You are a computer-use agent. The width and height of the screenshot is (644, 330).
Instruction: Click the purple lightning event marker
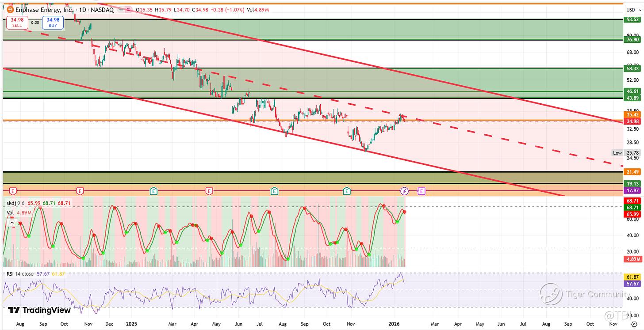pos(405,191)
